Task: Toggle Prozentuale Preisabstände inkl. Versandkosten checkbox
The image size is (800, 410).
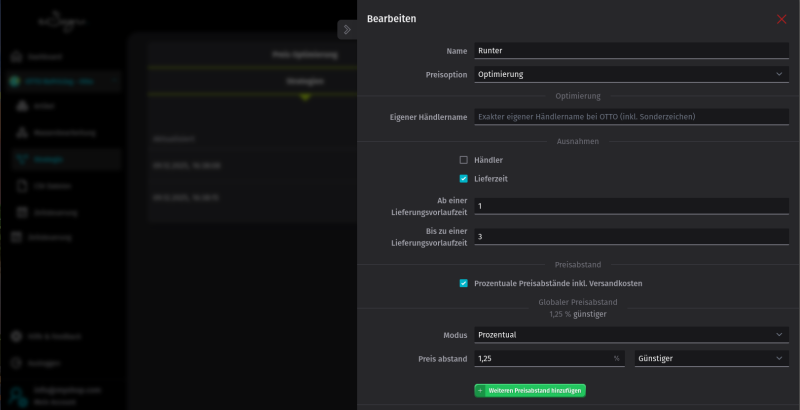Action: 463,284
